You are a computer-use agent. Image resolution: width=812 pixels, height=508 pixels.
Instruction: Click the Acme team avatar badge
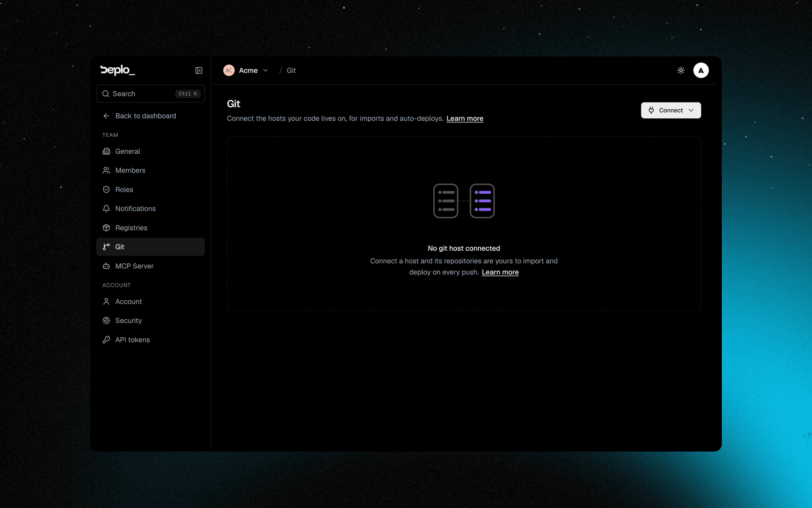click(x=229, y=71)
